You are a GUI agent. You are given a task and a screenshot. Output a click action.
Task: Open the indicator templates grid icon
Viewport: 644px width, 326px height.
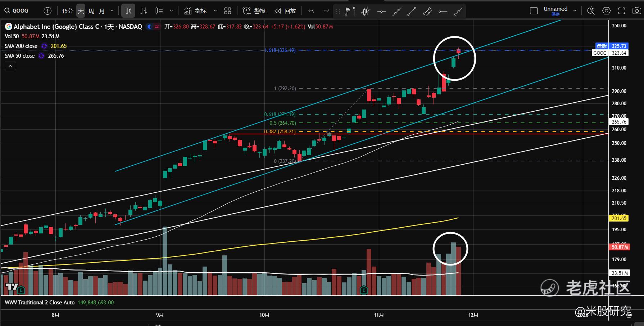(x=227, y=11)
